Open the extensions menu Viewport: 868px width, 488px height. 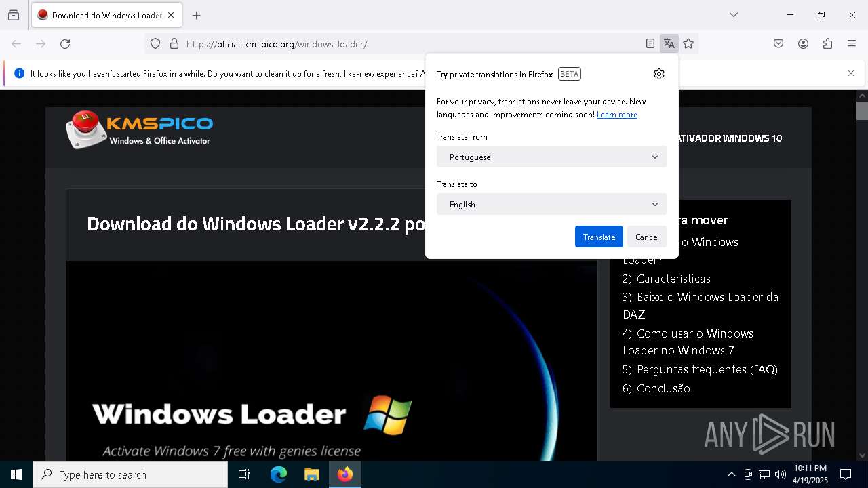click(x=827, y=44)
